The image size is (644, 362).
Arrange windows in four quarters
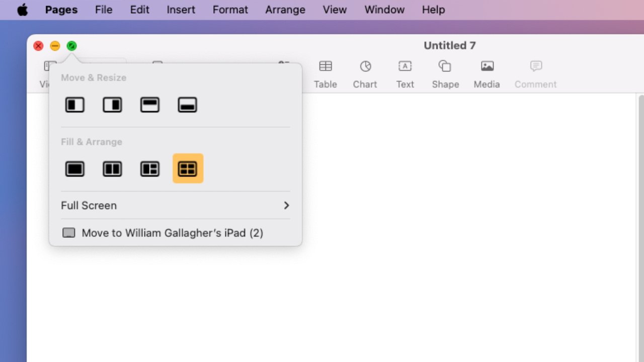(x=188, y=168)
